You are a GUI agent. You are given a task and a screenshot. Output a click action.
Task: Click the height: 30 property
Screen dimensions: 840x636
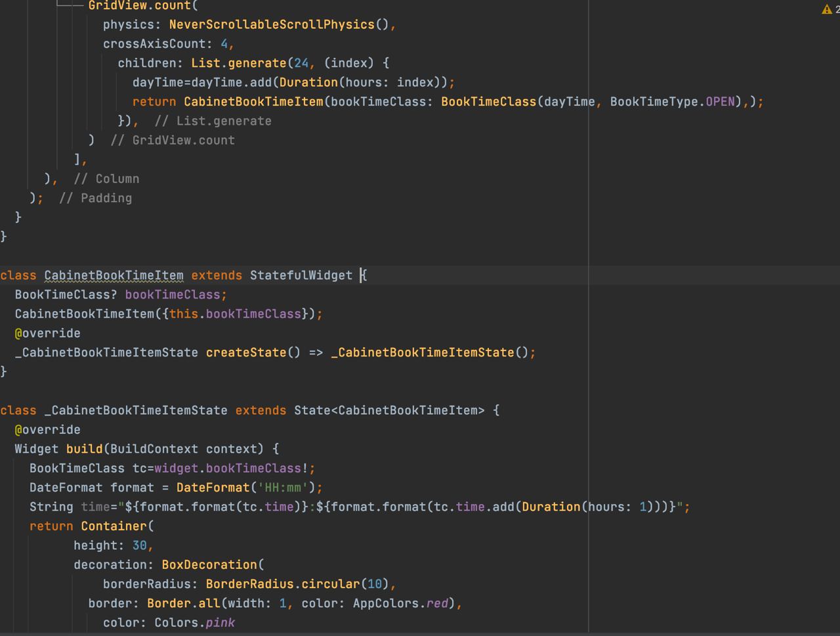[110, 546]
